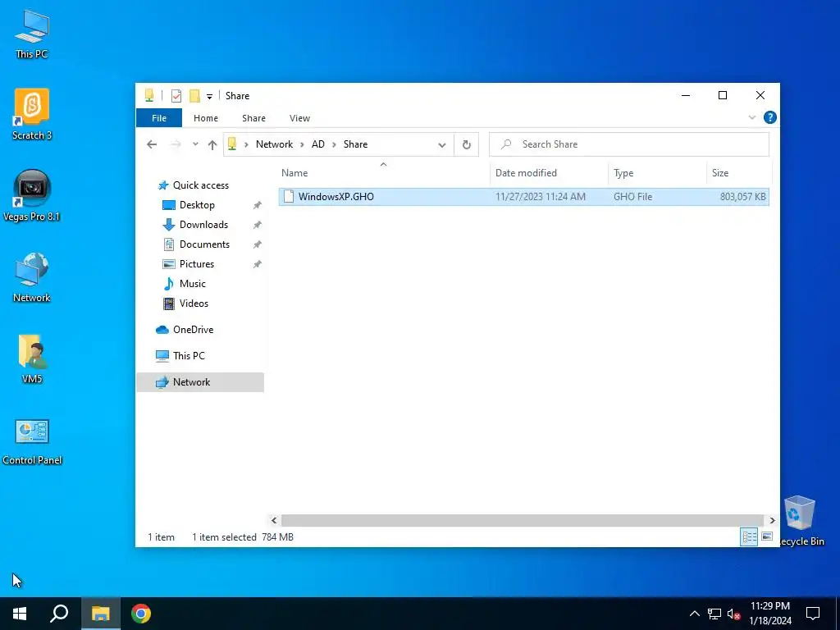This screenshot has height=630, width=840.
Task: Click the Search Share input box
Action: pos(629,144)
